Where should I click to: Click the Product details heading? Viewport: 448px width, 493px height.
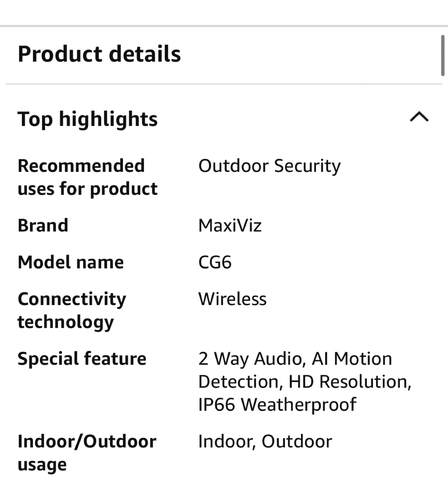tap(99, 54)
